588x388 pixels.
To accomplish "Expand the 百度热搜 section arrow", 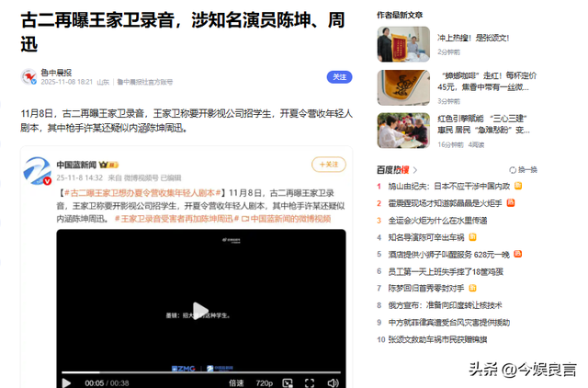I will click(415, 170).
